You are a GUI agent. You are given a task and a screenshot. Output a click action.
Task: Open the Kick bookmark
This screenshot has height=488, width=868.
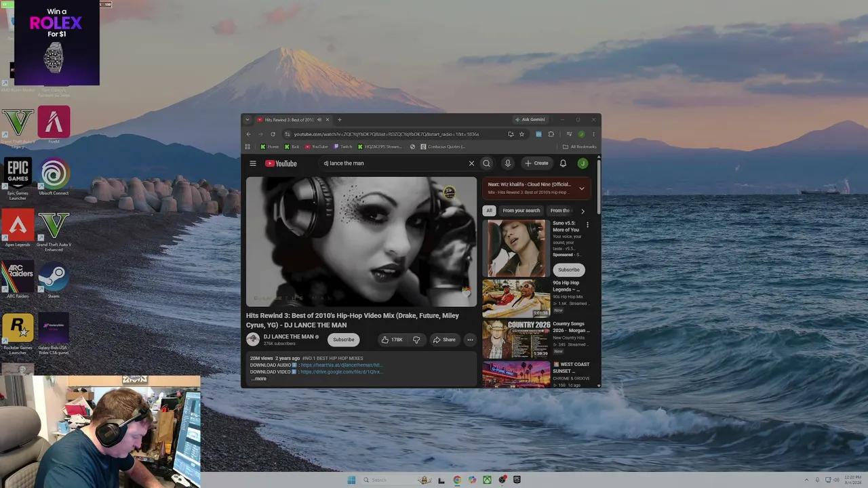pyautogui.click(x=292, y=146)
